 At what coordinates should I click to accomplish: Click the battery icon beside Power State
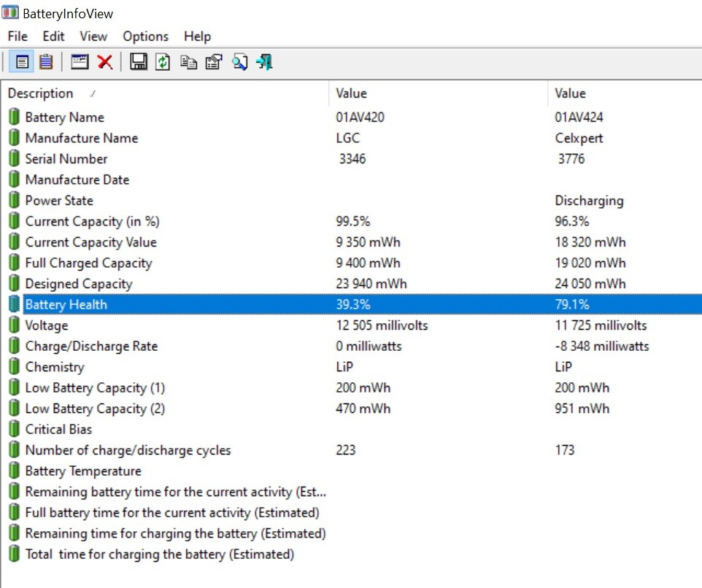point(15,200)
